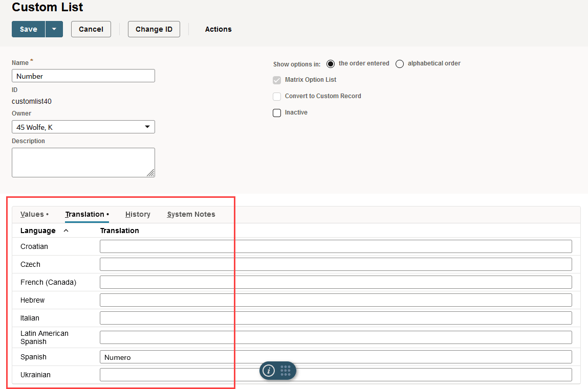Toggle Convert to Custom Record checkbox
Image resolution: width=588 pixels, height=389 pixels.
[277, 97]
